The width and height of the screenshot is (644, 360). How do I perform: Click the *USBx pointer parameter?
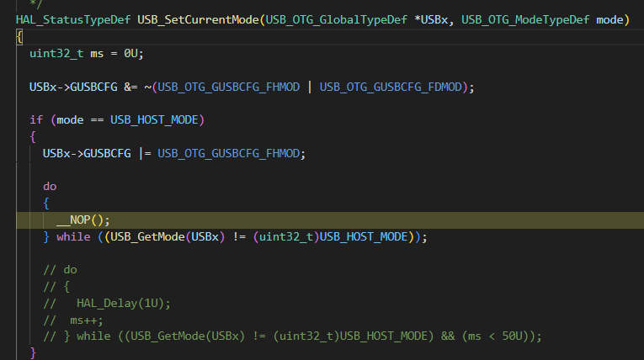pyautogui.click(x=431, y=19)
